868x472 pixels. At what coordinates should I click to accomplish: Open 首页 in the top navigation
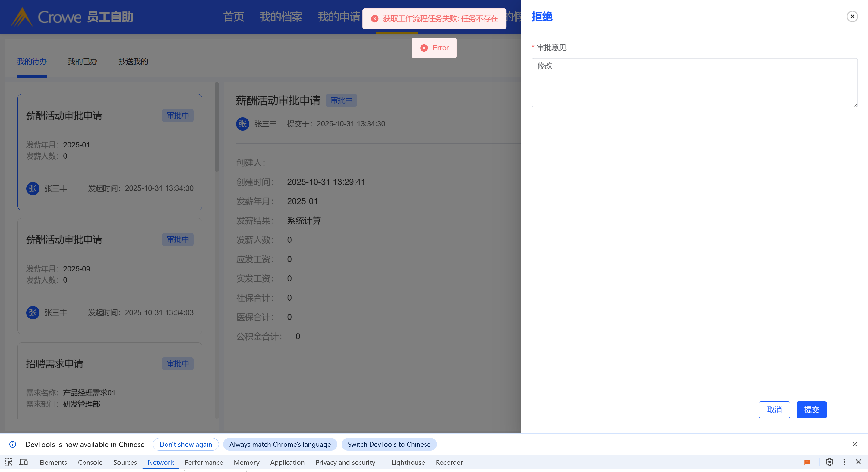tap(234, 17)
